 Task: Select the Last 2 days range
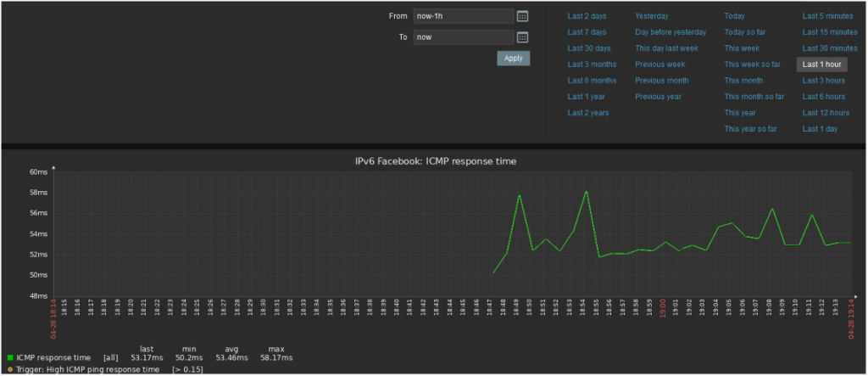point(587,16)
